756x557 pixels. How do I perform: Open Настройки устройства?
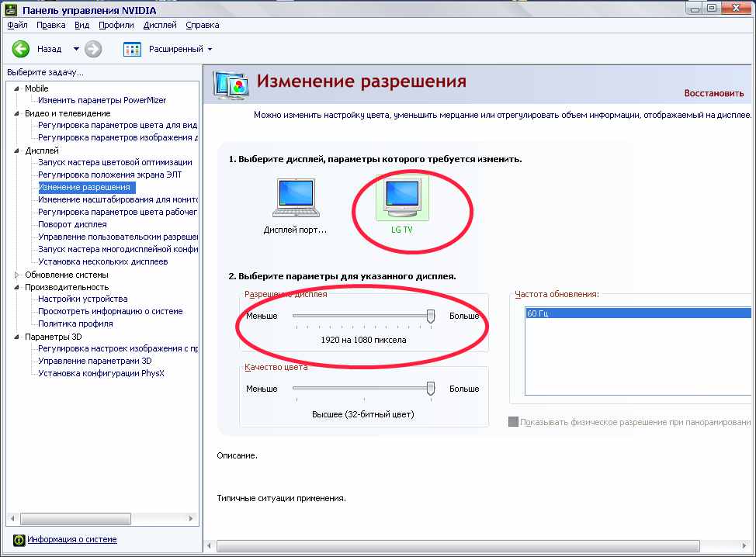click(x=83, y=299)
